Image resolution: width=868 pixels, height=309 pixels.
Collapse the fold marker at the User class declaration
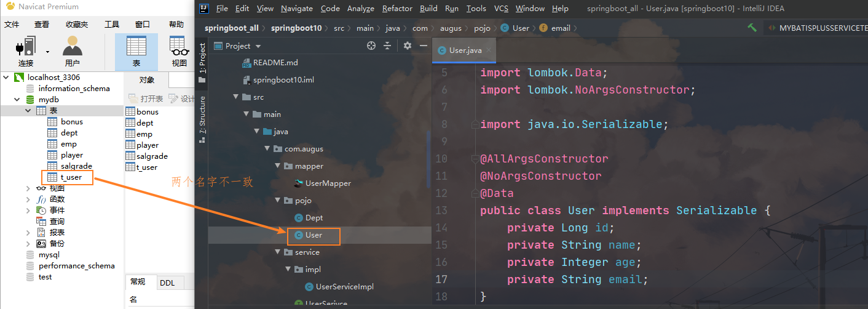(x=474, y=211)
